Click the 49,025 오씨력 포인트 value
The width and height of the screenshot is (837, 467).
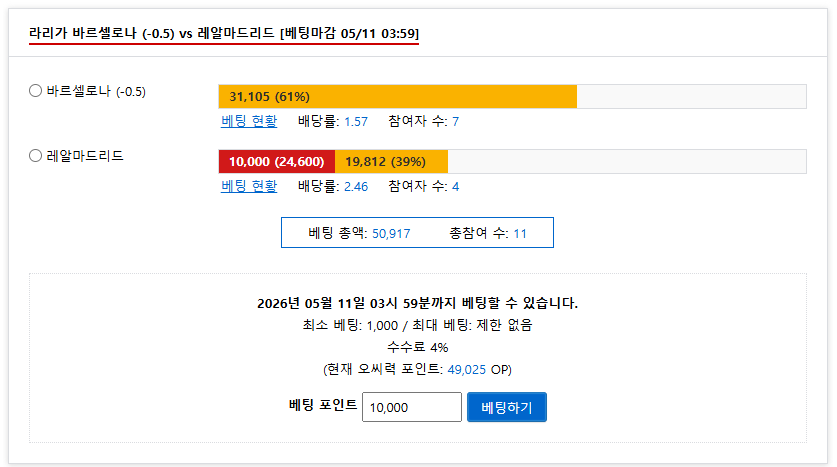point(467,370)
